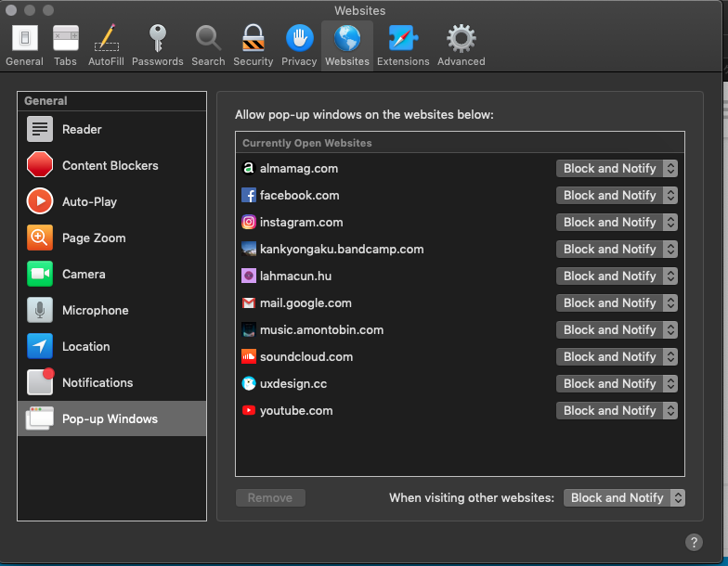Click the Currently Open Websites header
The image size is (728, 566).
click(306, 143)
